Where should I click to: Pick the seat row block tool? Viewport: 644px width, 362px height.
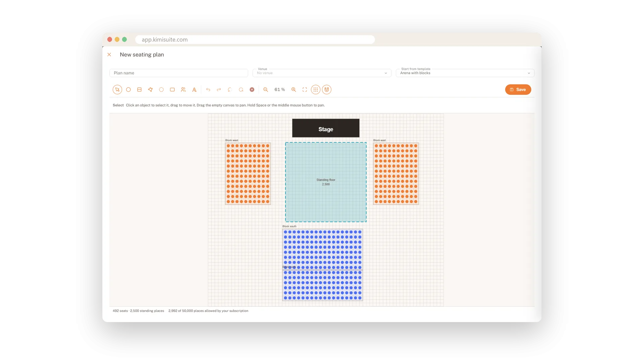[139, 89]
